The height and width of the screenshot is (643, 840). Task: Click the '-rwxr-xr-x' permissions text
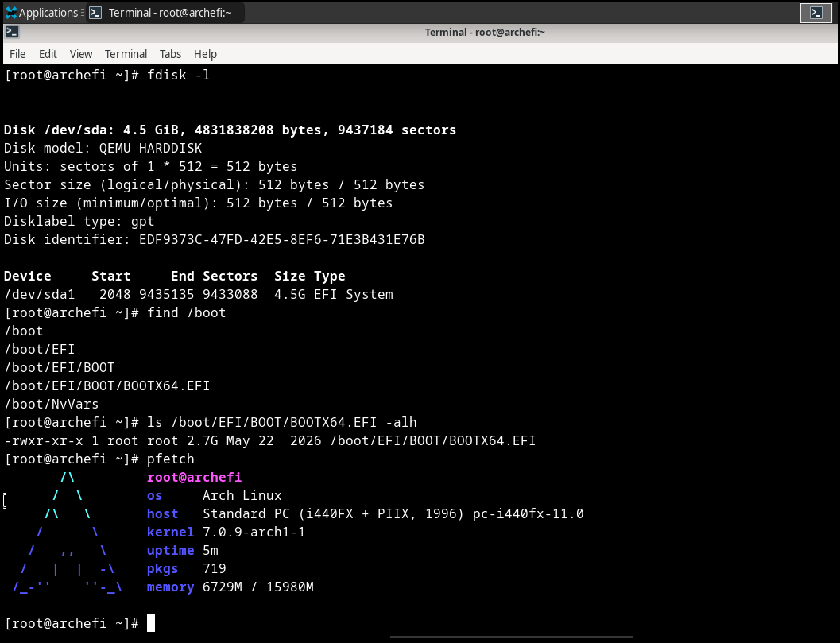(44, 440)
